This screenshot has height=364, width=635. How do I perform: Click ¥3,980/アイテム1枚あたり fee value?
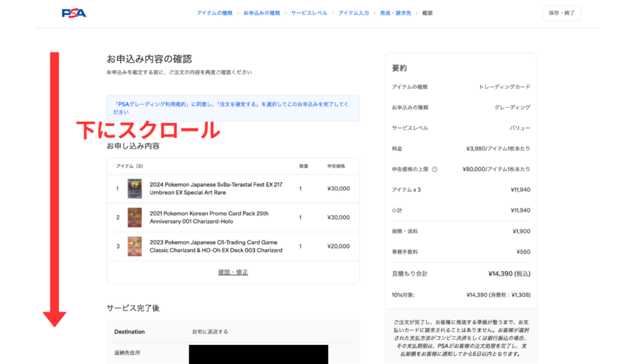(x=498, y=149)
